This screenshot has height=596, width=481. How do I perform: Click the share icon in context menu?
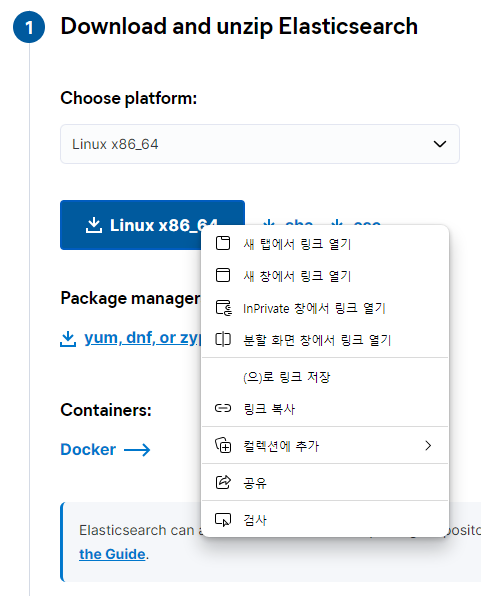click(223, 482)
